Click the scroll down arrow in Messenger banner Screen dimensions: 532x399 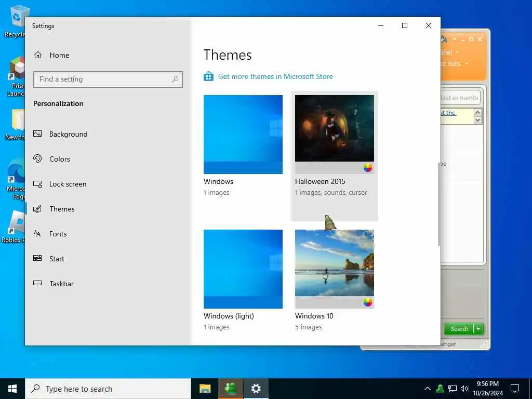pyautogui.click(x=478, y=120)
